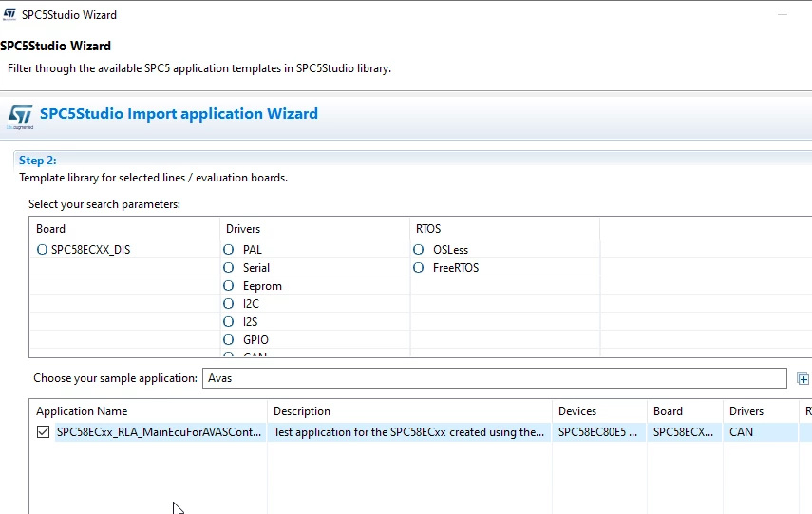812x514 pixels.
Task: Click the Board header in search parameters
Action: [x=50, y=229]
